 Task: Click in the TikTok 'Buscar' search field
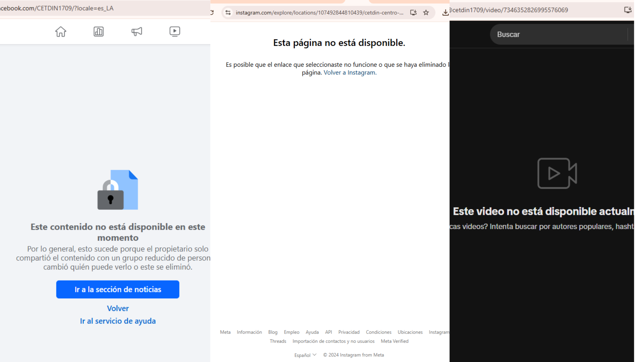point(558,34)
